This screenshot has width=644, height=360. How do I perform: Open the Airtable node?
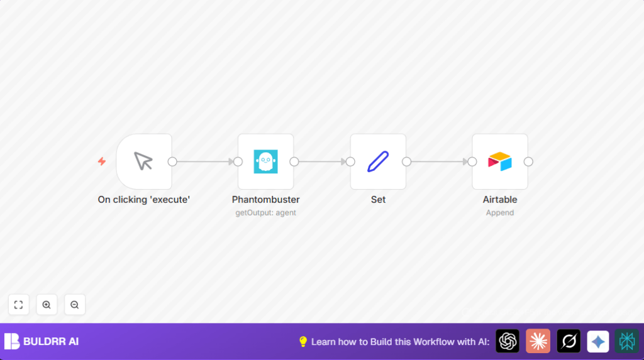(500, 161)
